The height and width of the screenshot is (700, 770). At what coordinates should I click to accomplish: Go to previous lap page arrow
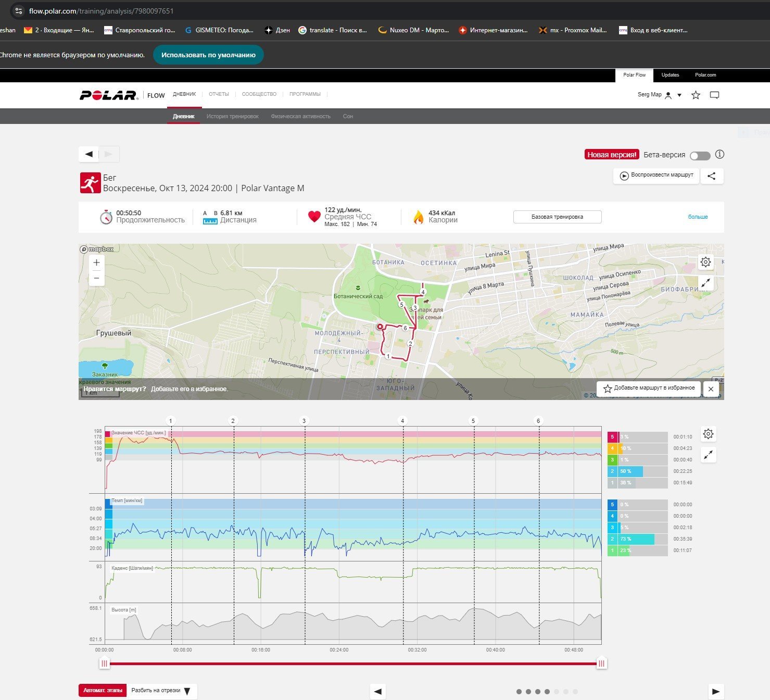pyautogui.click(x=378, y=692)
